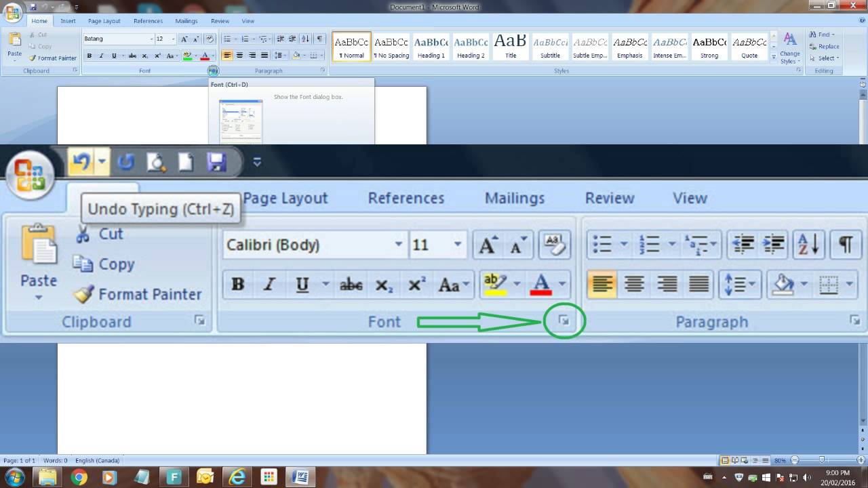The height and width of the screenshot is (488, 868).
Task: Open the enlarged References tab
Action: 406,199
